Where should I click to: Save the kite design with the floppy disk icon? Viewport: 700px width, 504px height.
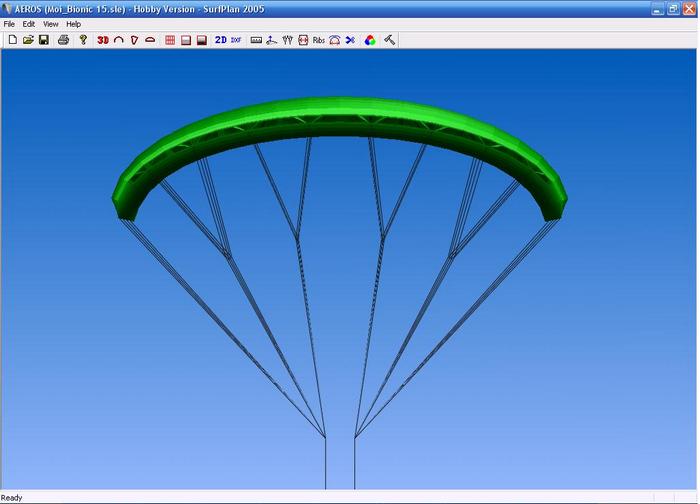(44, 40)
